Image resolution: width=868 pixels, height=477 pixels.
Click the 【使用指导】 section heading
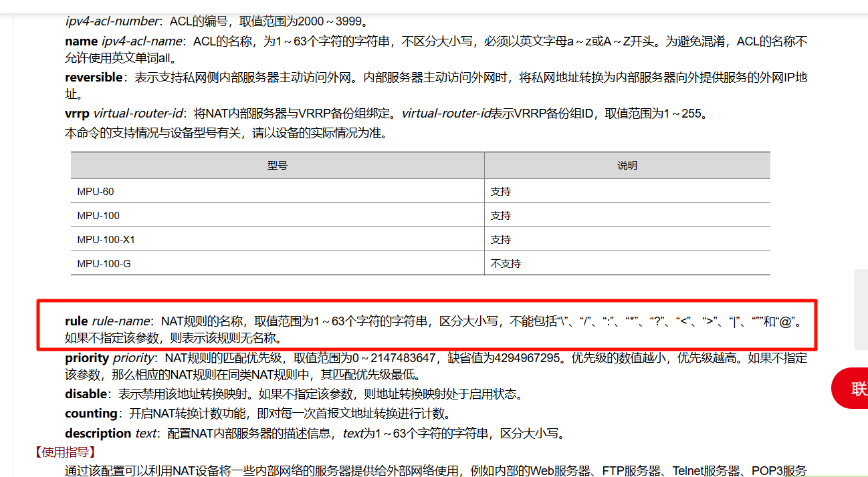[65, 452]
